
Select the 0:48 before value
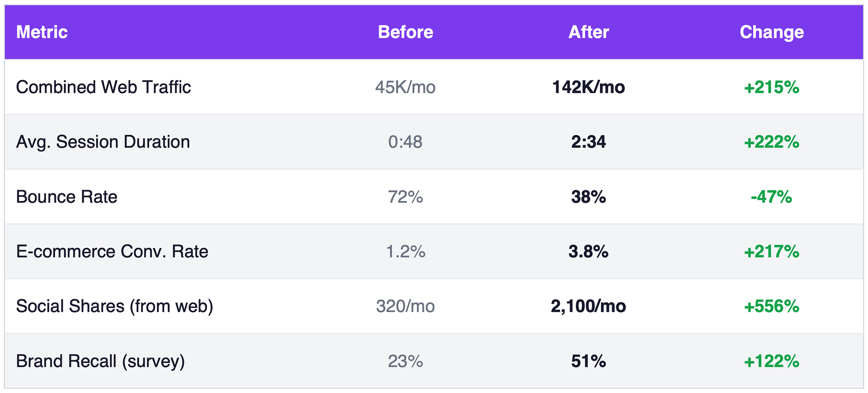click(x=406, y=142)
